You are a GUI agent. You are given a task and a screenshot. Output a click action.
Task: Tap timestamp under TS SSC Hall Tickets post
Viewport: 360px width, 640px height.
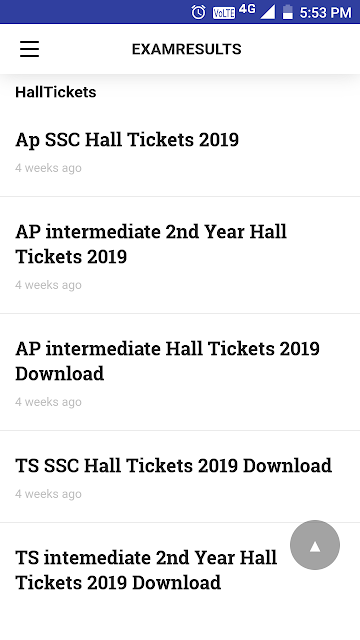click(48, 494)
